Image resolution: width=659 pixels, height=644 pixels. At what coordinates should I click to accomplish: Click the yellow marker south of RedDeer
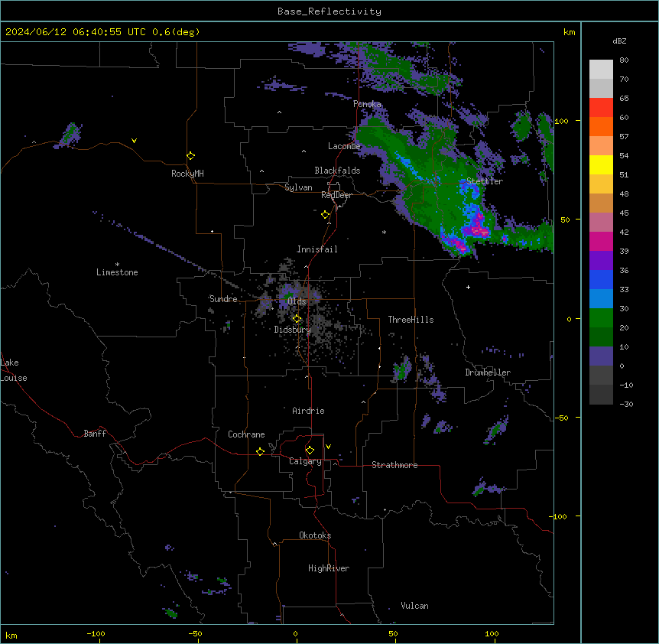pos(326,215)
